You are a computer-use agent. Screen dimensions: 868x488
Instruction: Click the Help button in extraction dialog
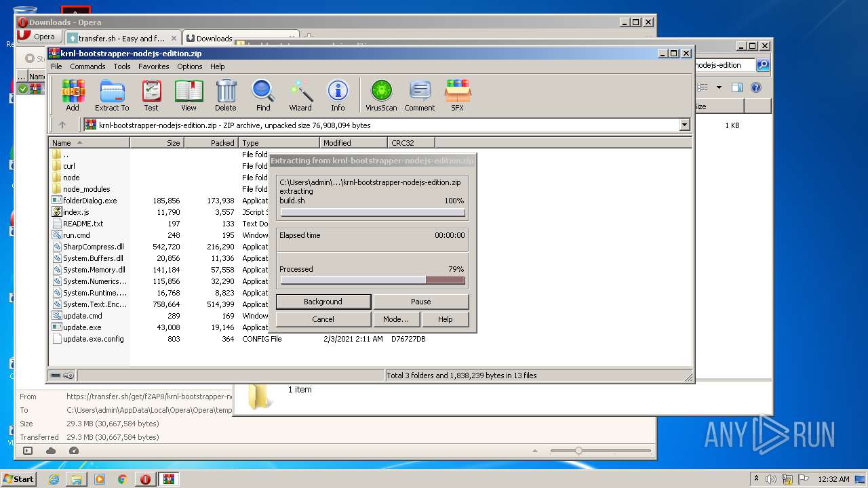(x=445, y=319)
